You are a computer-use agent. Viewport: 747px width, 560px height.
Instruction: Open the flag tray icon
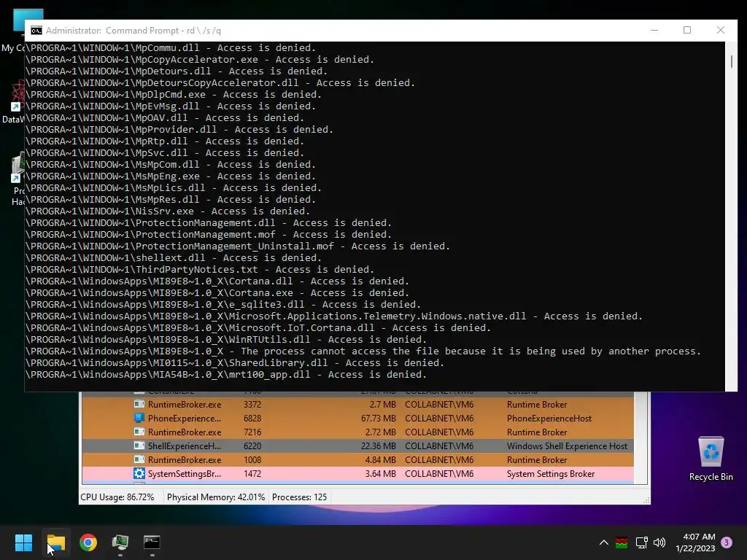tap(622, 542)
